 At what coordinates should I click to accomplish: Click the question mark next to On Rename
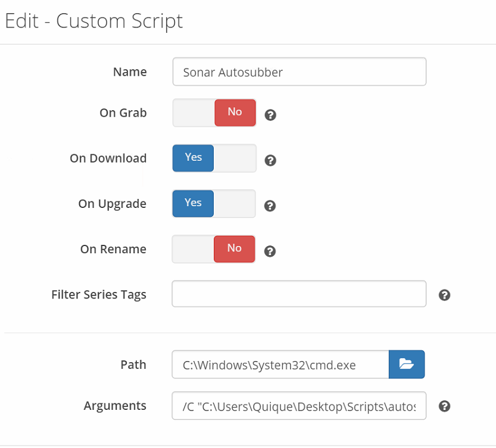click(x=270, y=251)
